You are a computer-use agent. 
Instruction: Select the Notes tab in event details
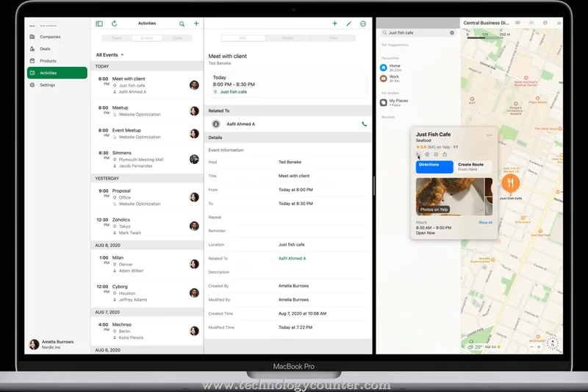tap(287, 38)
